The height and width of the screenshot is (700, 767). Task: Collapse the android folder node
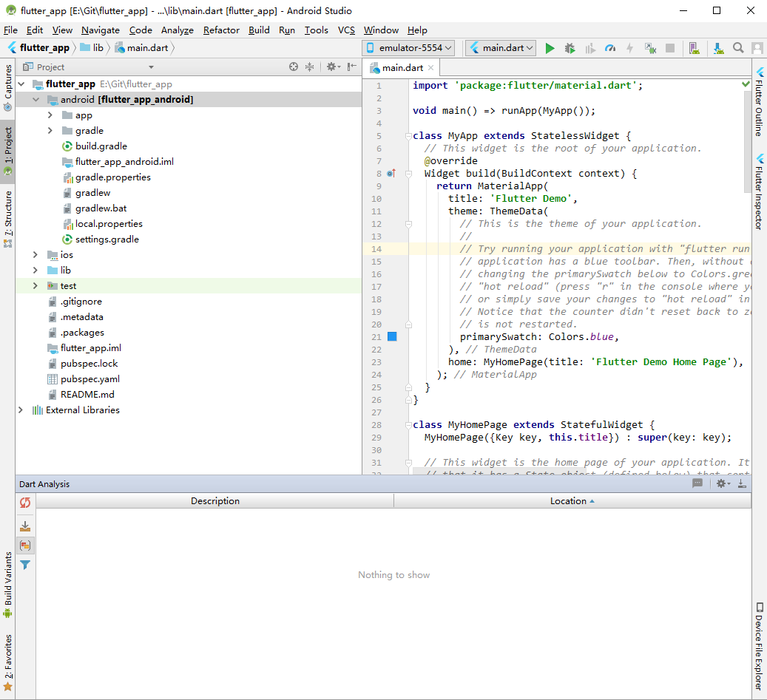(36, 100)
